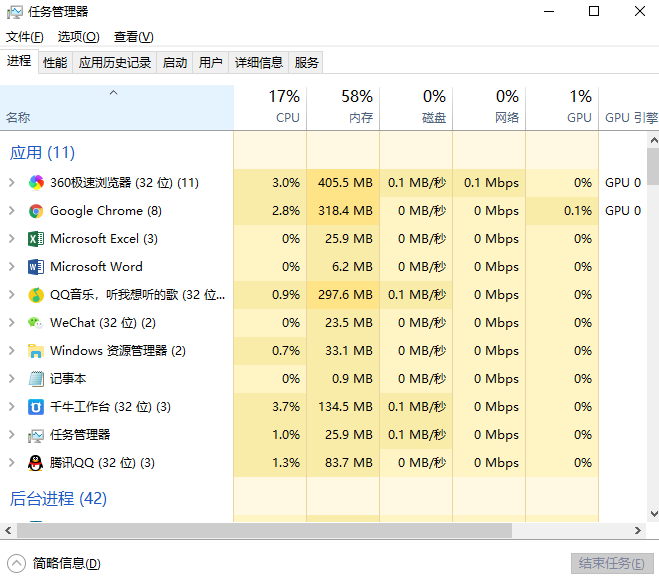Image resolution: width=659 pixels, height=585 pixels.
Task: Click the 360极速浏览器 app icon
Action: pyautogui.click(x=36, y=183)
